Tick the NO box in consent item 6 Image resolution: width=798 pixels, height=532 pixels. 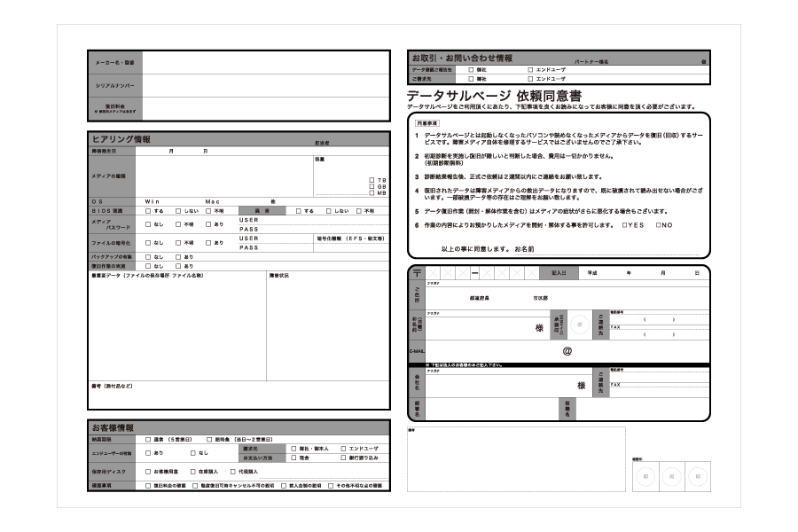658,225
